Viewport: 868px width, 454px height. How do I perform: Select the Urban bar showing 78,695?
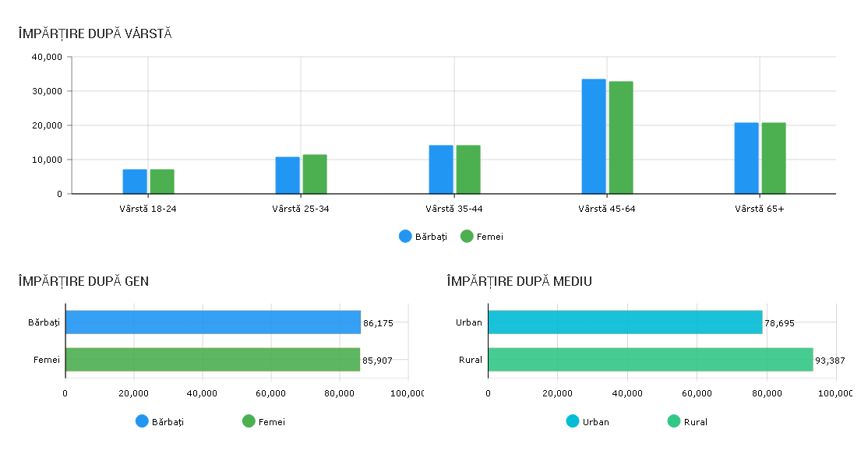click(625, 322)
